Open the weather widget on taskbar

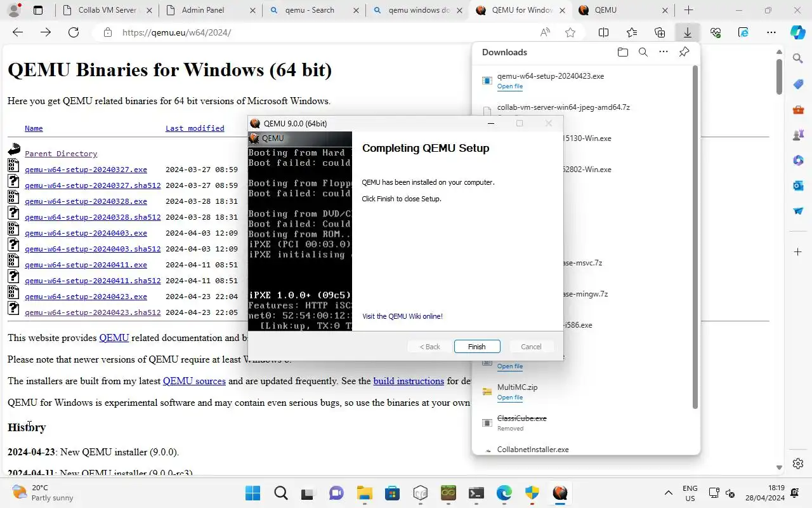tap(43, 493)
